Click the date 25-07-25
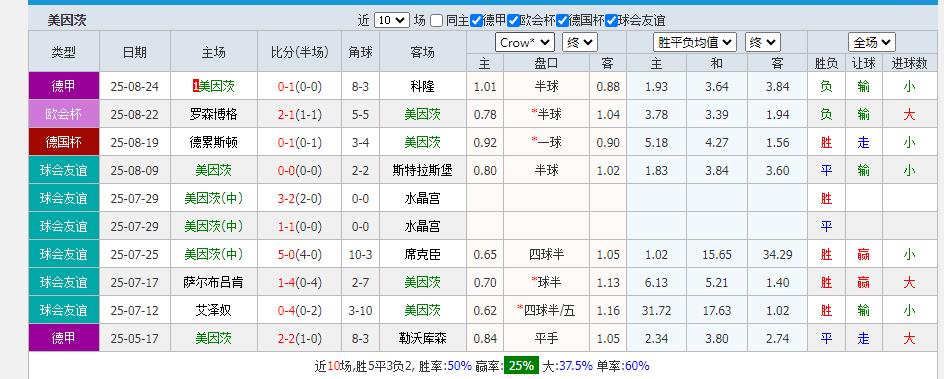This screenshot has width=944, height=379. [134, 254]
